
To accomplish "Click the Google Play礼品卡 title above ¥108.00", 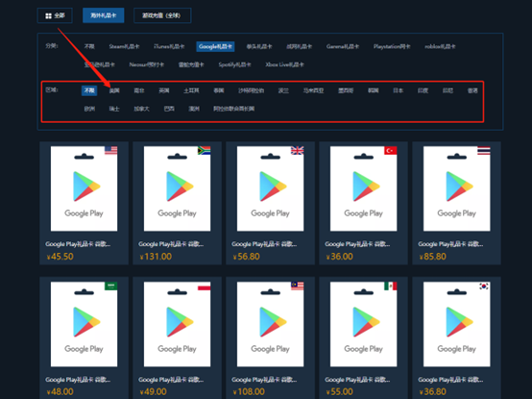I will pos(264,380).
